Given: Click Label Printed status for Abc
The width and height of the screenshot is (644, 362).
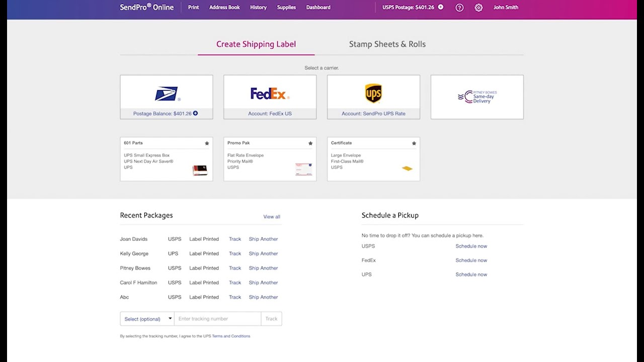Looking at the screenshot, I should coord(204,297).
